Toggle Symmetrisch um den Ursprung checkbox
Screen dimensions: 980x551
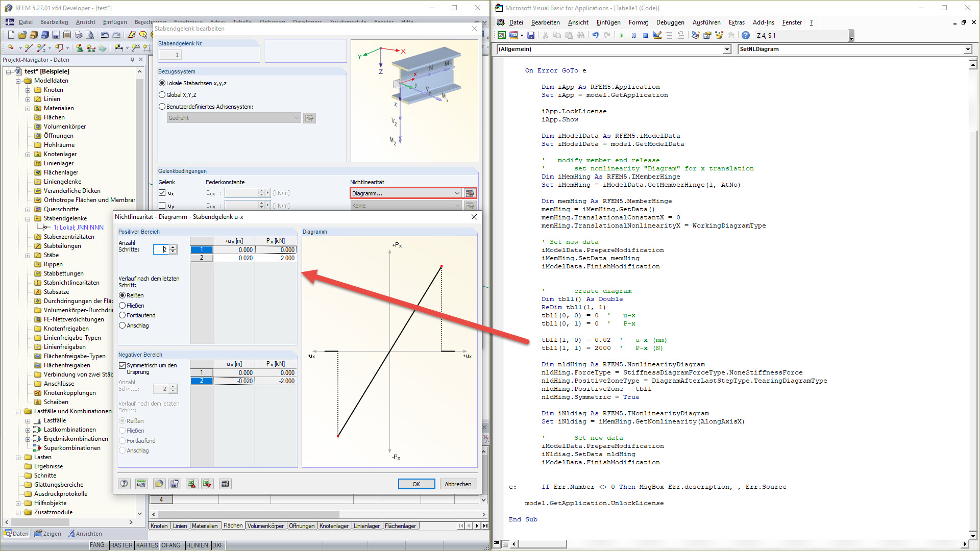122,365
